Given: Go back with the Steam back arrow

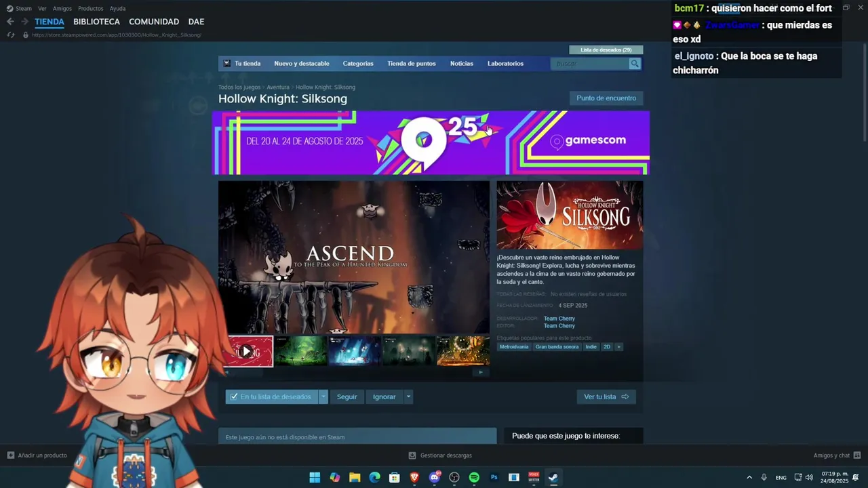Looking at the screenshot, I should pos(10,22).
